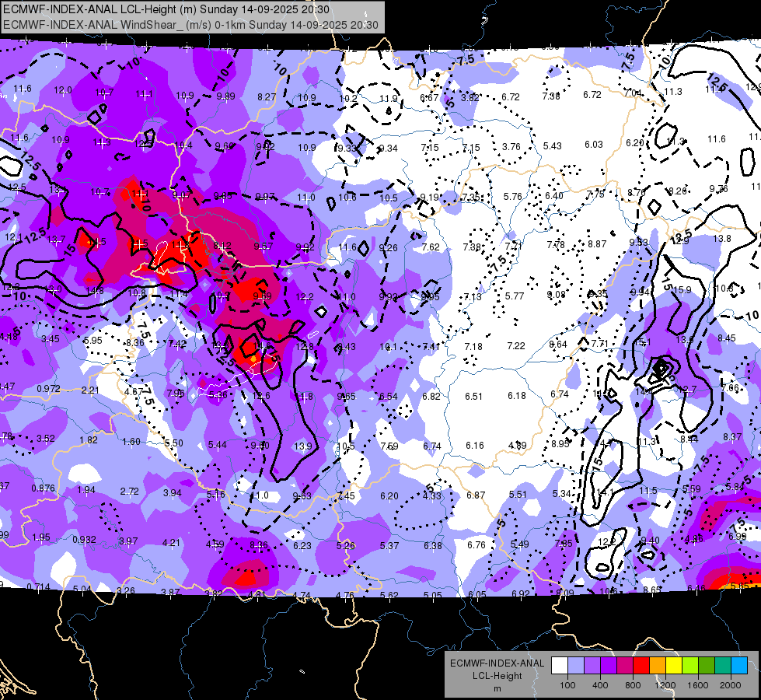Click the wind shear value 0.972

coord(48,389)
